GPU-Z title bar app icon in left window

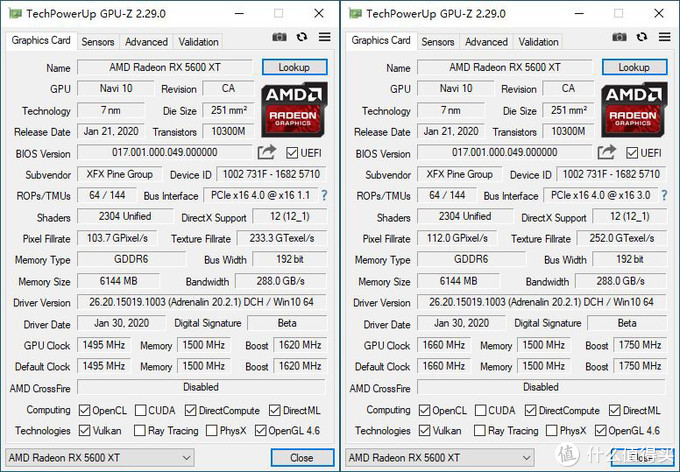click(x=15, y=14)
